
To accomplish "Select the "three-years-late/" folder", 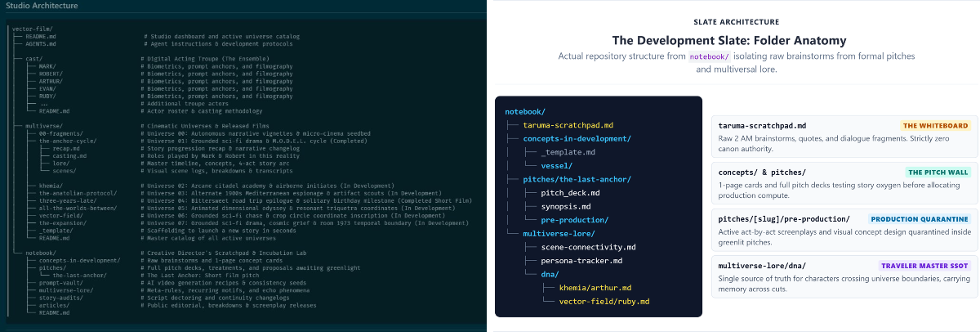I will [66, 200].
